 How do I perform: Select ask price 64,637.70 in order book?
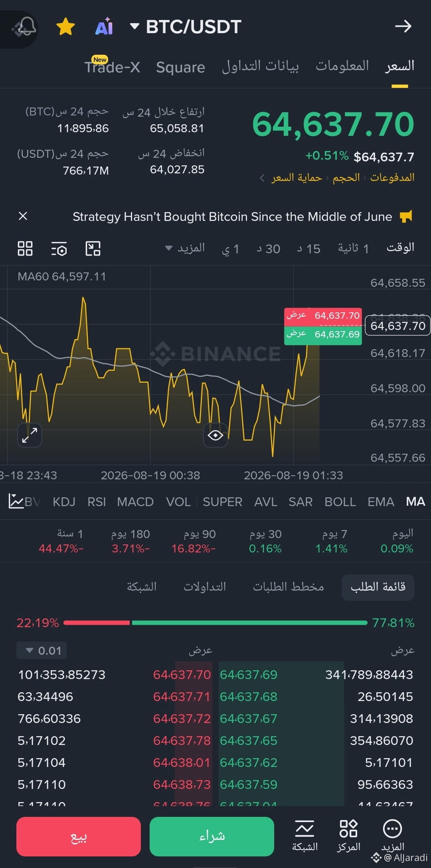182,675
